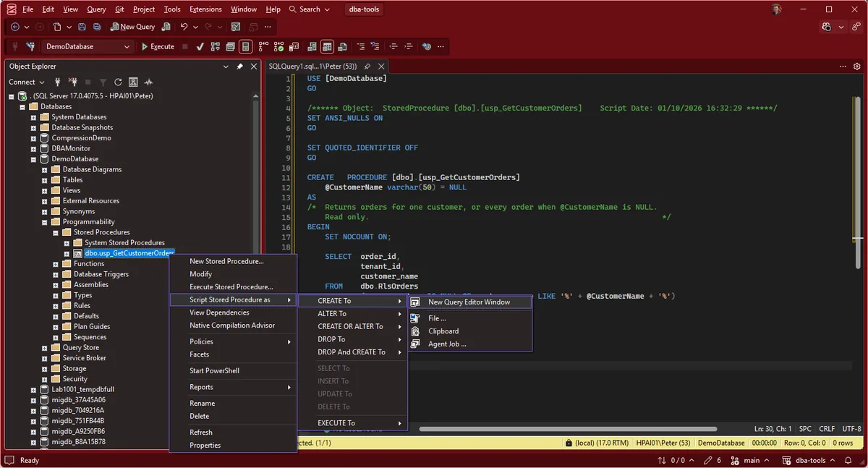The width and height of the screenshot is (868, 468).
Task: Select DROP And CREATE To entry
Action: (x=353, y=352)
